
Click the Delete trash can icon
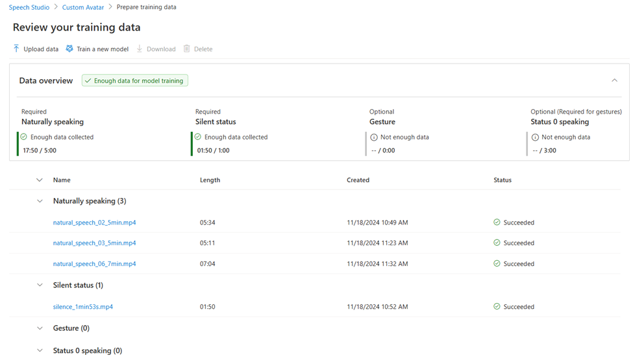187,49
